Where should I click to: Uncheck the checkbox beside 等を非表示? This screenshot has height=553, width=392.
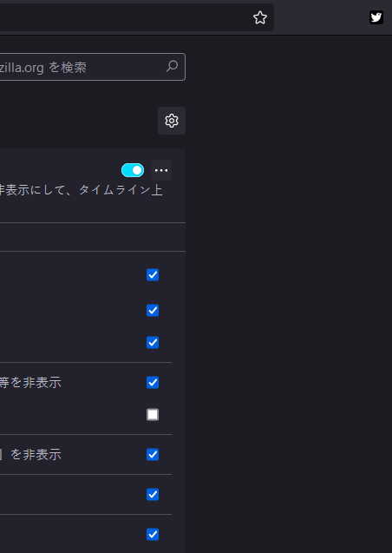coord(153,382)
